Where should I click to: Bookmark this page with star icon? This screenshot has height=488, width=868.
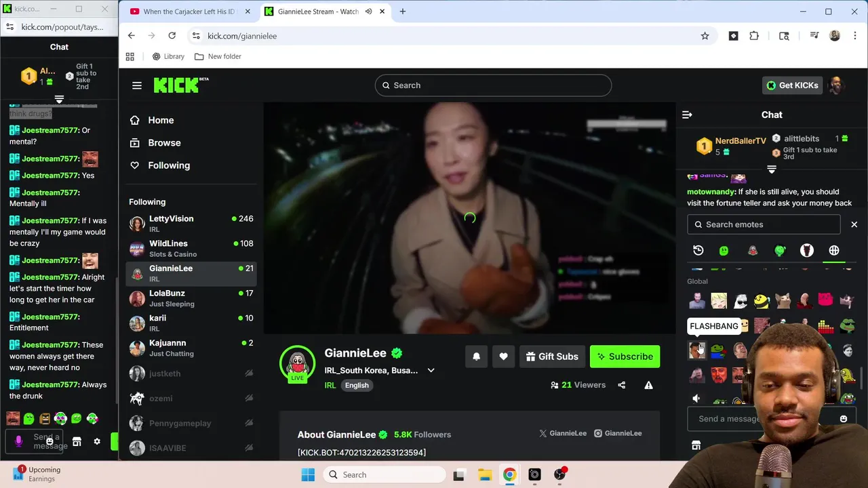pos(705,36)
